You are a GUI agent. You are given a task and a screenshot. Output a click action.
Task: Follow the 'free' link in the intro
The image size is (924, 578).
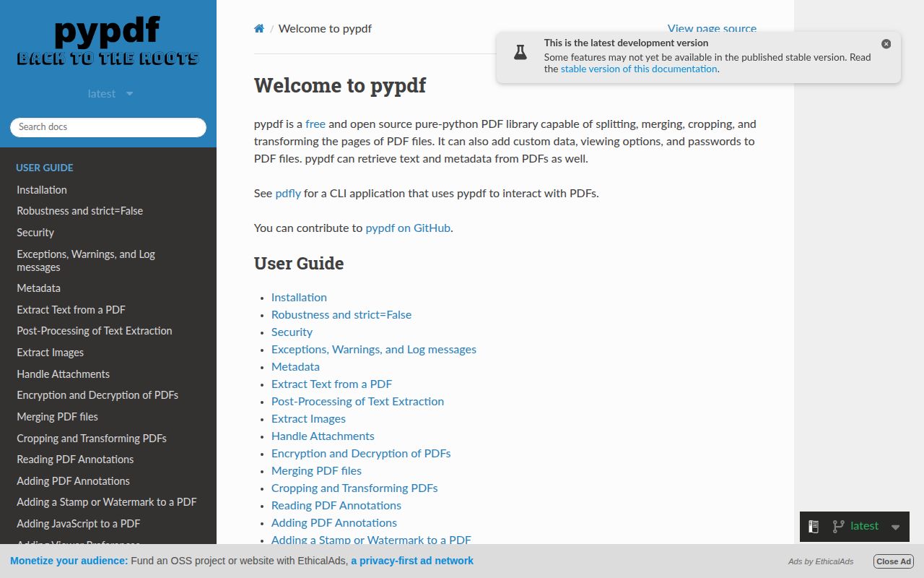coord(315,124)
